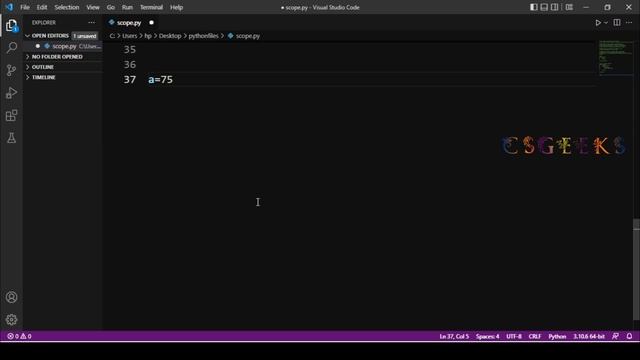640x360 pixels.
Task: Click the minimap code overview
Action: (x=615, y=58)
